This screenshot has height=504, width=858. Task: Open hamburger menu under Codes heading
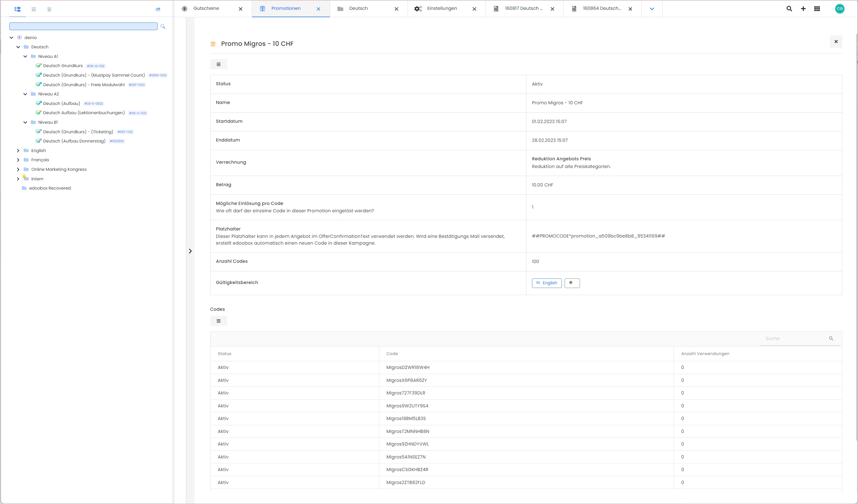click(x=219, y=321)
